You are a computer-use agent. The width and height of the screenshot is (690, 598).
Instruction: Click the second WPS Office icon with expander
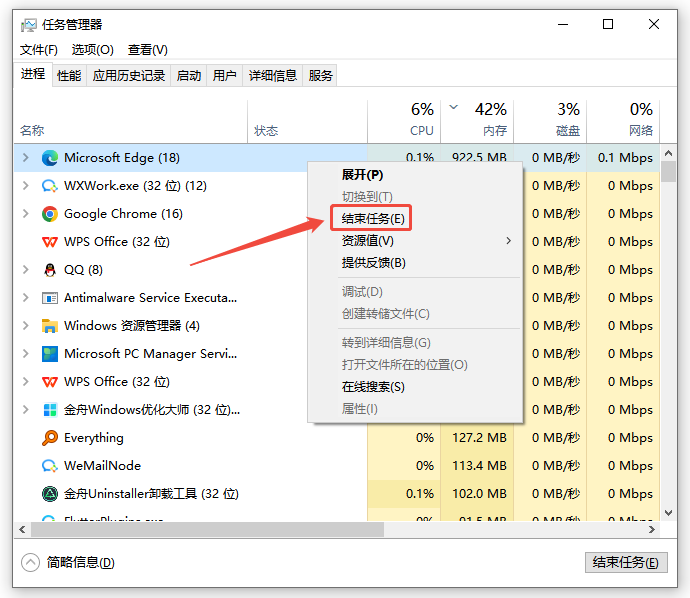[x=50, y=382]
